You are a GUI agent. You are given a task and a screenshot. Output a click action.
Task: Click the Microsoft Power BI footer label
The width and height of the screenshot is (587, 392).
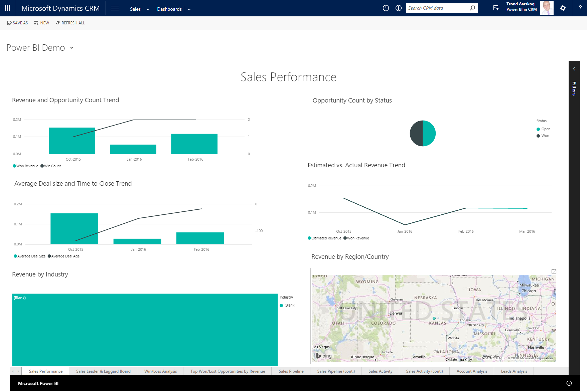tap(38, 383)
